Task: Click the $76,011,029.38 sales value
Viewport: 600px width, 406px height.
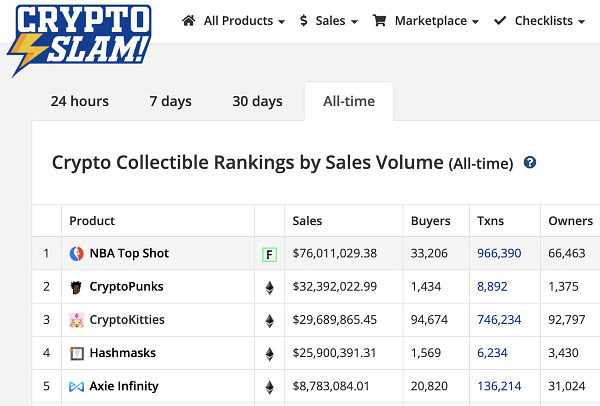Action: point(334,253)
